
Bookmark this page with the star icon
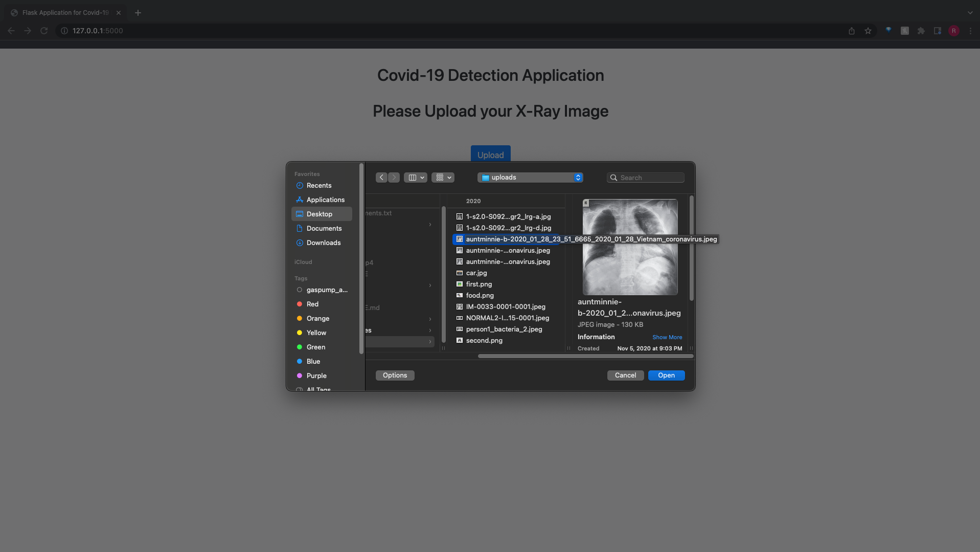pos(868,31)
